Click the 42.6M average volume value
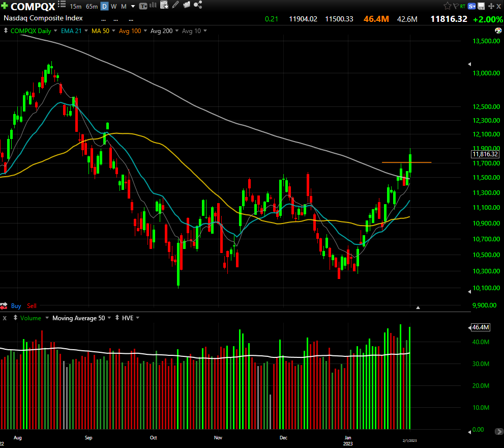Screen dimensions: 504x448 (407, 19)
